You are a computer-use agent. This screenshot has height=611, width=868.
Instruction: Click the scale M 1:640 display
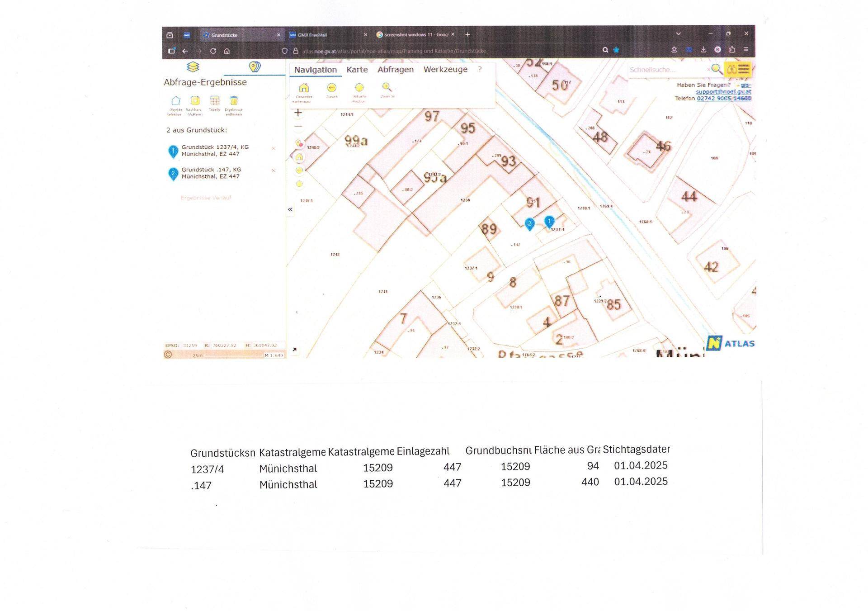274,355
